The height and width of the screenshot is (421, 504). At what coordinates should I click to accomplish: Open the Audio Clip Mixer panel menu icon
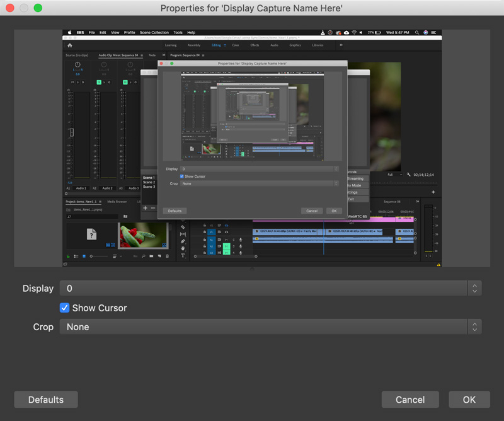pos(142,55)
